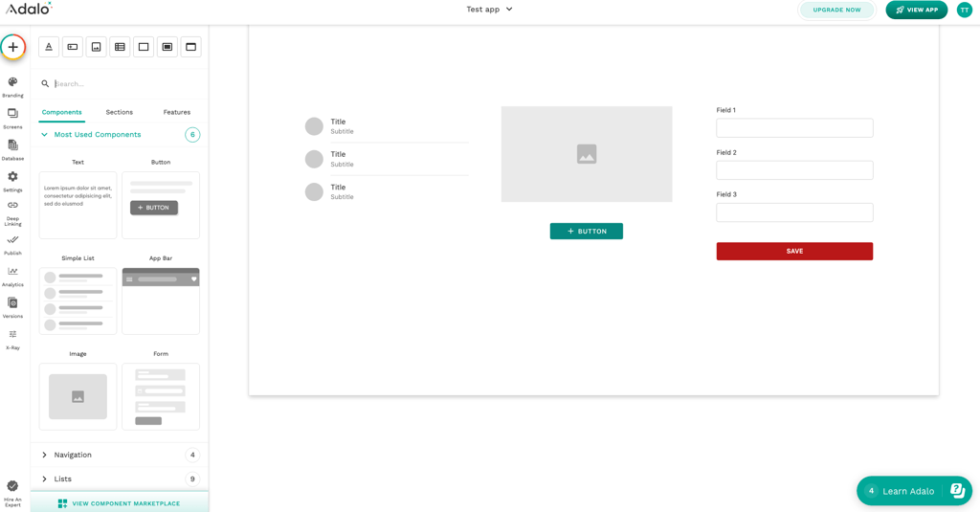Select the Form component card

pos(161,397)
